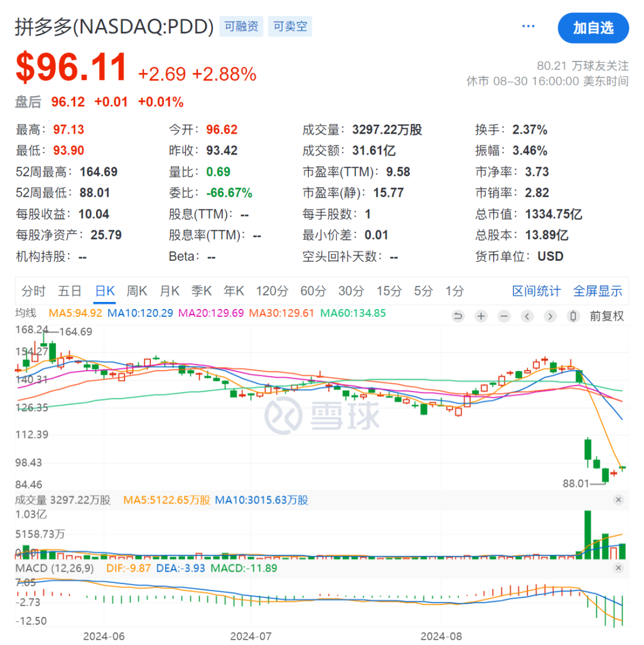Switch to the 60分 chart tab
The width and height of the screenshot is (644, 645).
click(x=313, y=291)
